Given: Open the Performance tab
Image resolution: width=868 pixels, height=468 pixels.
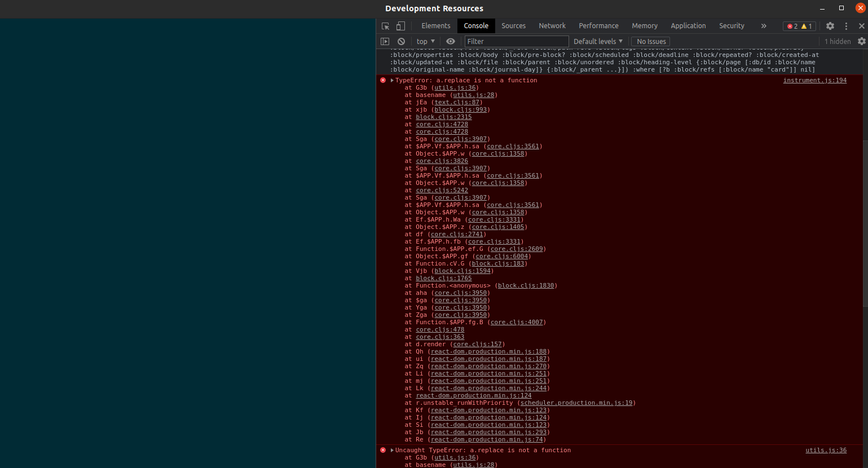Looking at the screenshot, I should coord(598,26).
